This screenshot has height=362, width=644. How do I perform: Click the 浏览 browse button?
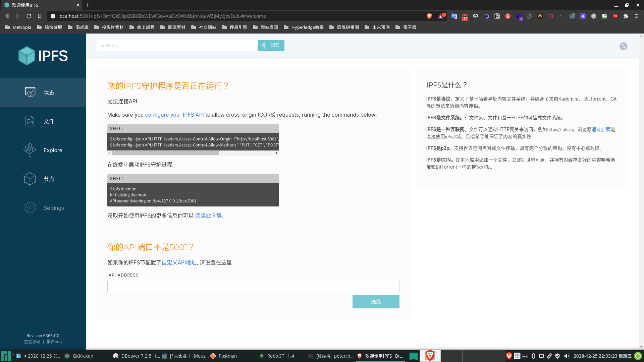[x=271, y=46]
